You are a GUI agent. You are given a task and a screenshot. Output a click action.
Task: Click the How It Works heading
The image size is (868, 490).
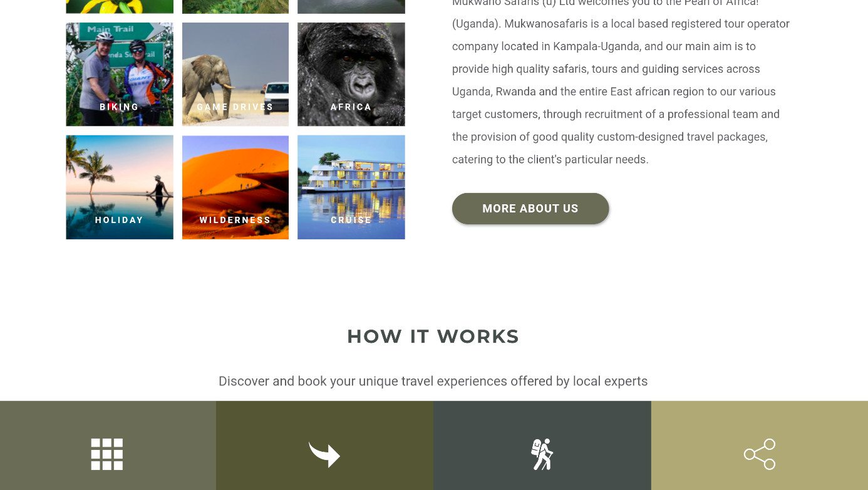click(x=433, y=336)
